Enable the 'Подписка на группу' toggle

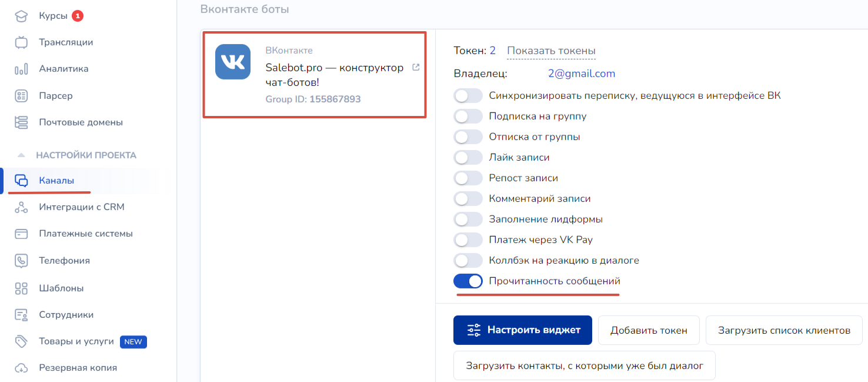click(468, 117)
